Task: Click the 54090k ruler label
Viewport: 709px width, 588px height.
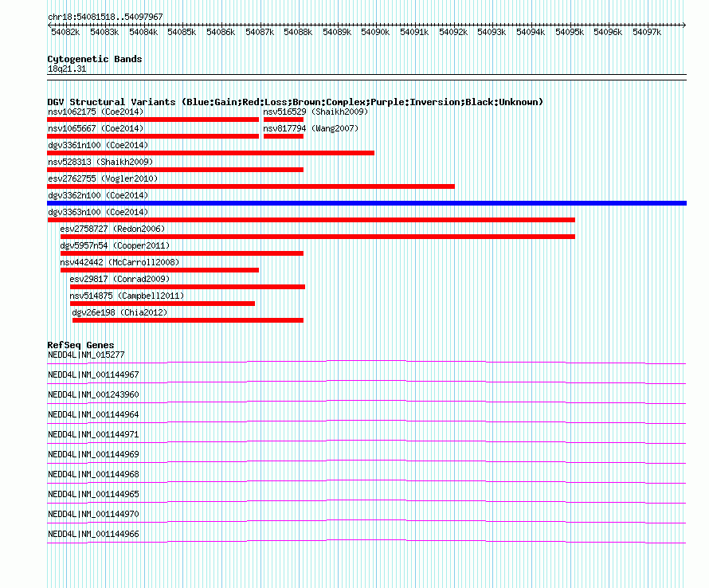Action: point(375,32)
